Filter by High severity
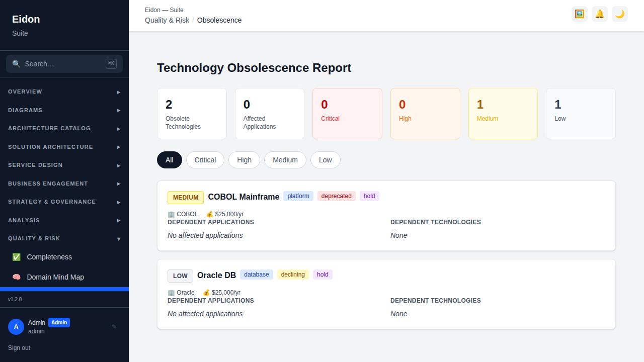 [244, 160]
